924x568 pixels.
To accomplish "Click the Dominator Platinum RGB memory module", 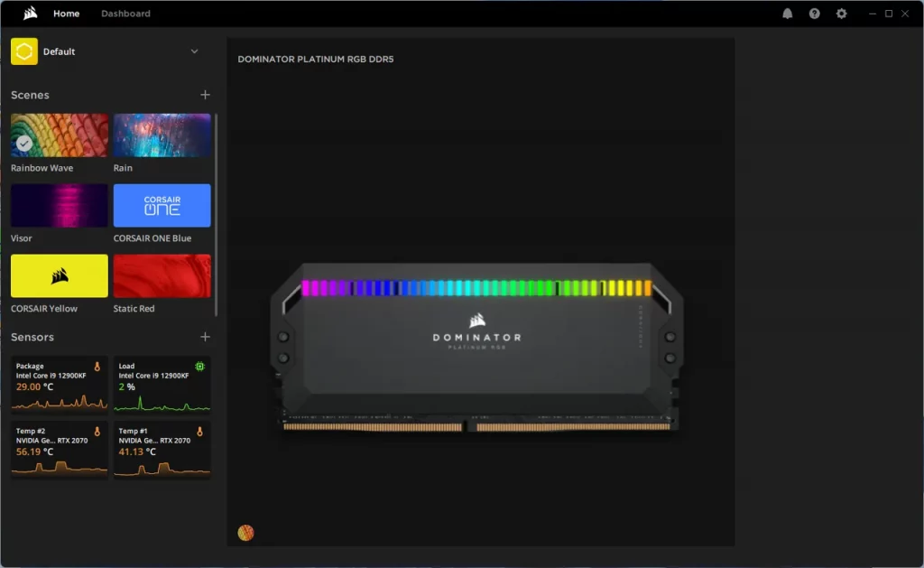I will (x=476, y=348).
